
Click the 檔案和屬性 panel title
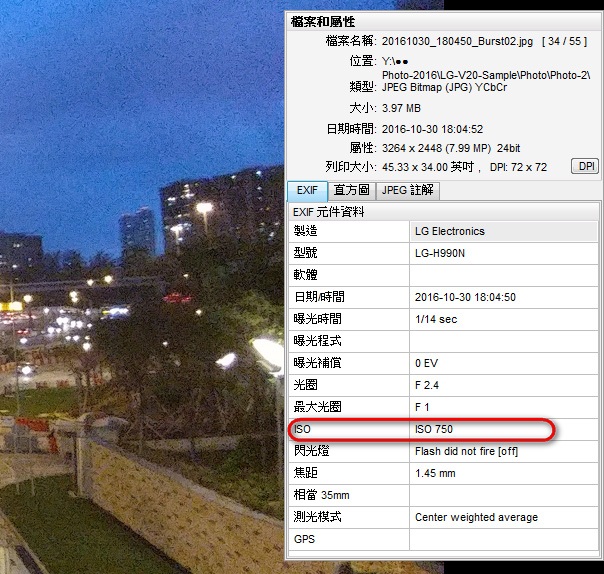tap(323, 21)
